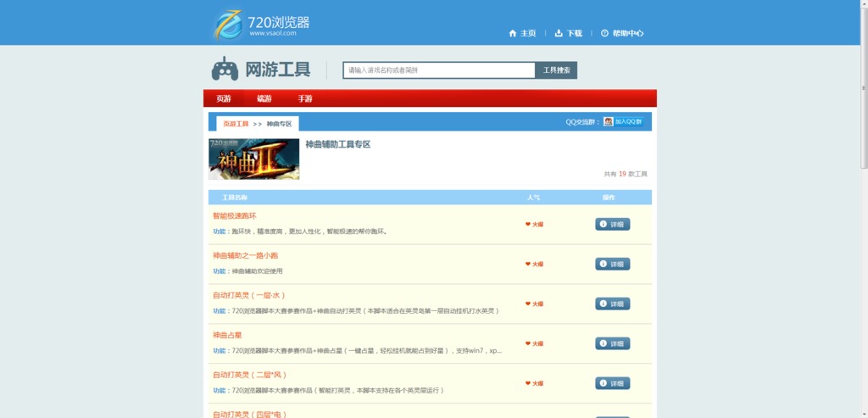Click the 720浏览器 logo
This screenshot has width=868, height=418.
point(261,25)
